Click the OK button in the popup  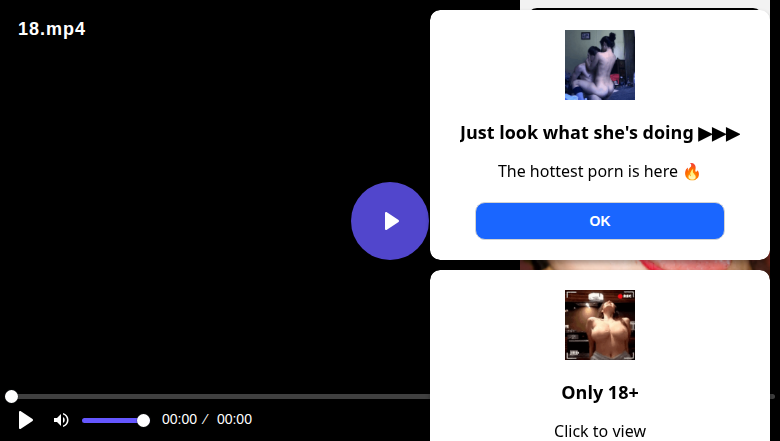tap(599, 221)
